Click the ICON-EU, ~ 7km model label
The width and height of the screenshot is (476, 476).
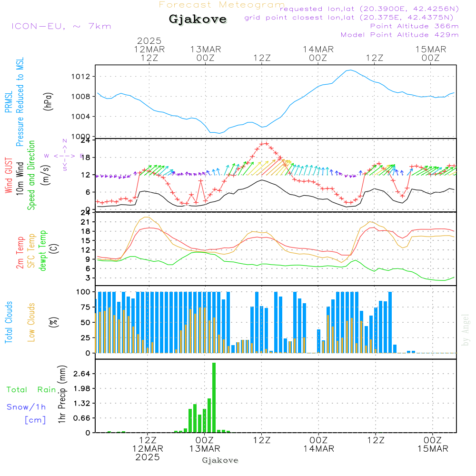click(x=61, y=26)
